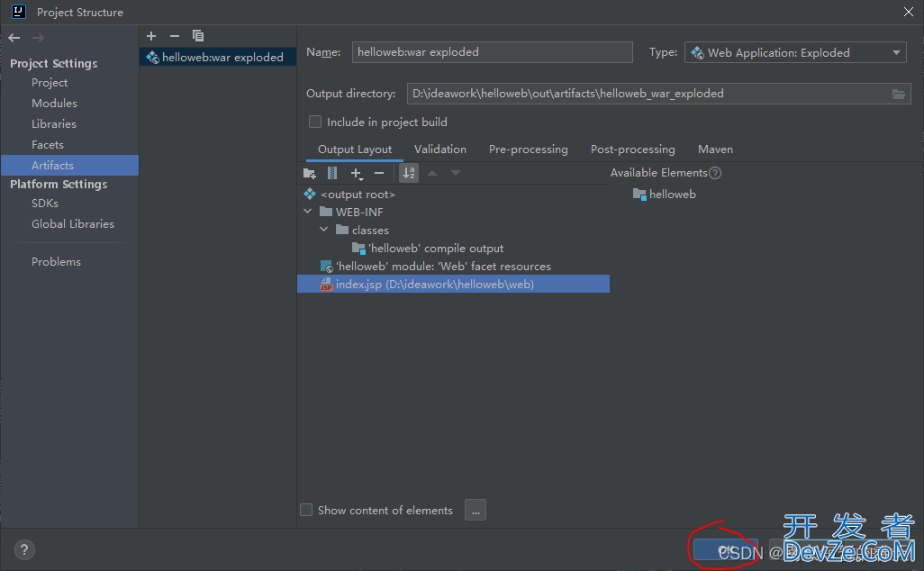Select the index.jsp file entry

click(x=453, y=284)
